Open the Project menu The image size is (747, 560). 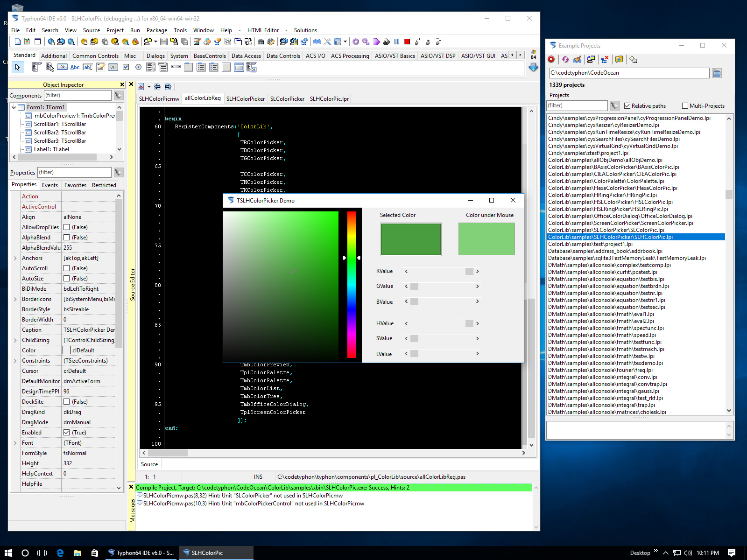pos(115,30)
